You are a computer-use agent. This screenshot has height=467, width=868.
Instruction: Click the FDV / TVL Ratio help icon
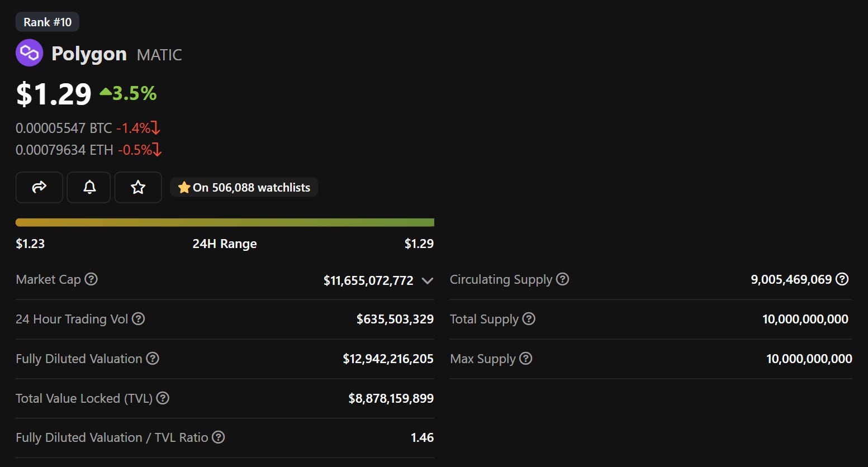coord(219,437)
